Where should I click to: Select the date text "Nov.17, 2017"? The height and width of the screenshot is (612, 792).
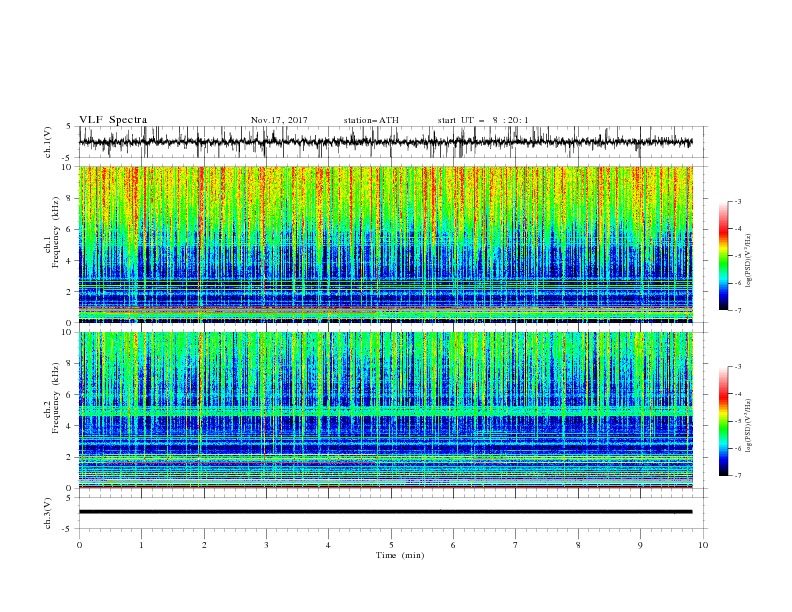click(279, 120)
